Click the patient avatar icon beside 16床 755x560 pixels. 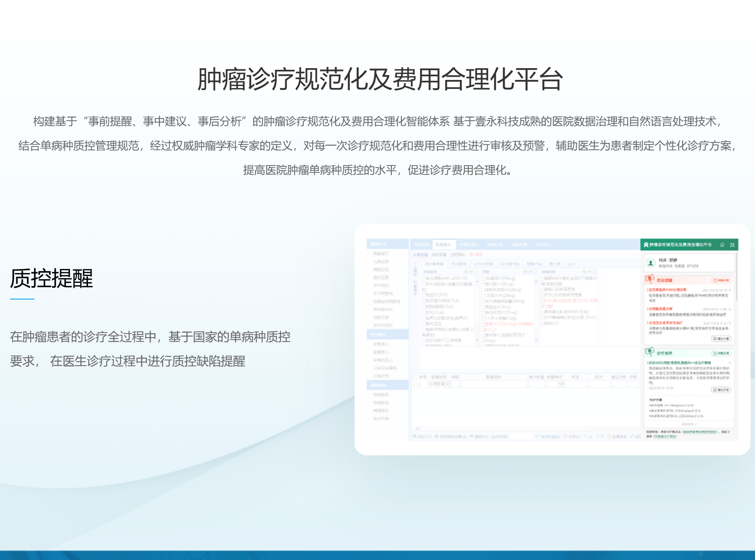(x=651, y=263)
